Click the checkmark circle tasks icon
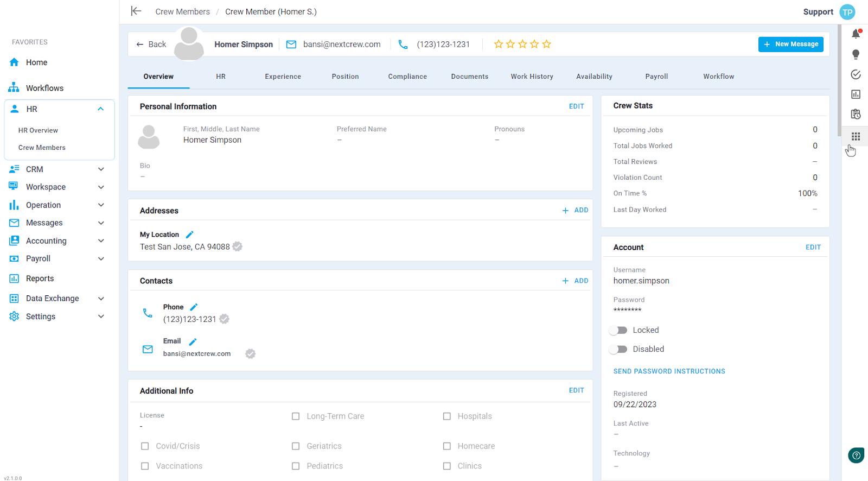868x481 pixels. (x=856, y=74)
